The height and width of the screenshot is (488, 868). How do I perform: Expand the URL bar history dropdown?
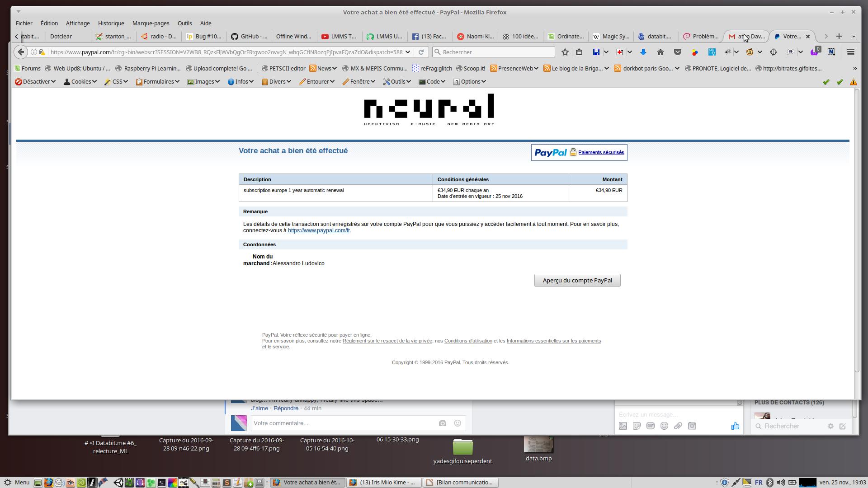point(408,52)
